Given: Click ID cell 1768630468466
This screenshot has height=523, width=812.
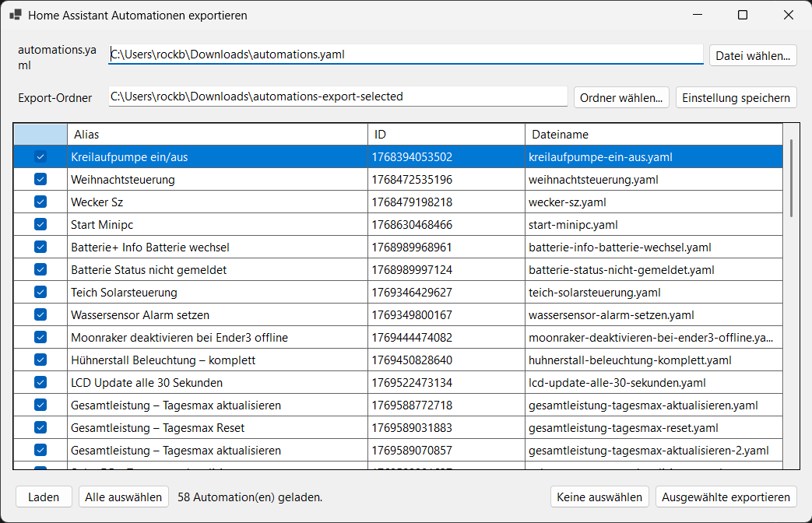Looking at the screenshot, I should [x=446, y=224].
